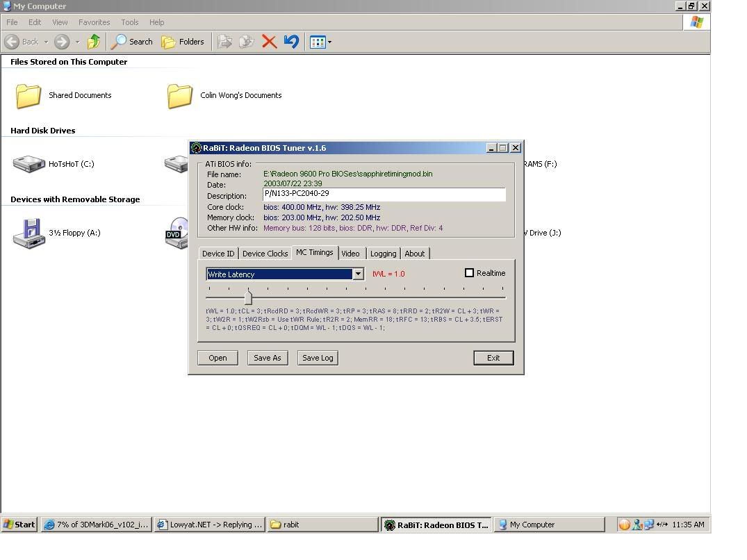Switch to the Video tab
The height and width of the screenshot is (560, 747).
coord(351,254)
